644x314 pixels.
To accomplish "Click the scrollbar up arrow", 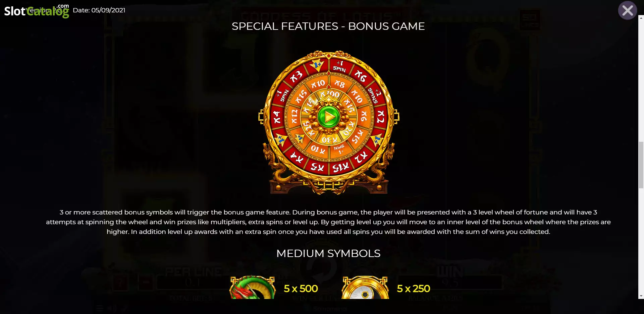I will (641, 17).
